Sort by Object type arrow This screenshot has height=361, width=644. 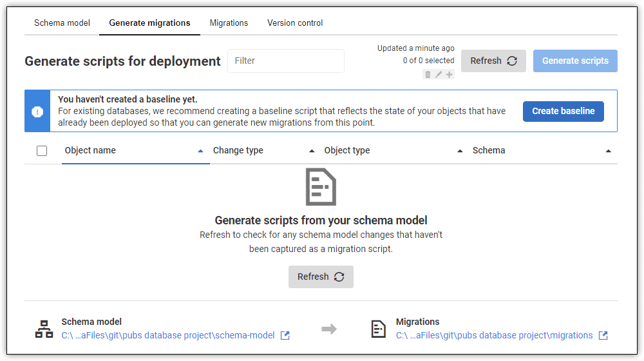[x=460, y=151]
